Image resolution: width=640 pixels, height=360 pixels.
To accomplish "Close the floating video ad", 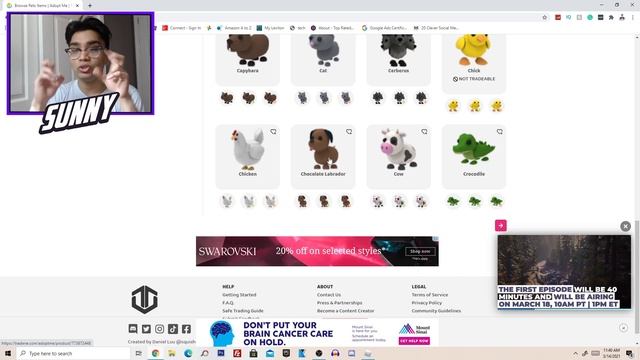I will (625, 226).
